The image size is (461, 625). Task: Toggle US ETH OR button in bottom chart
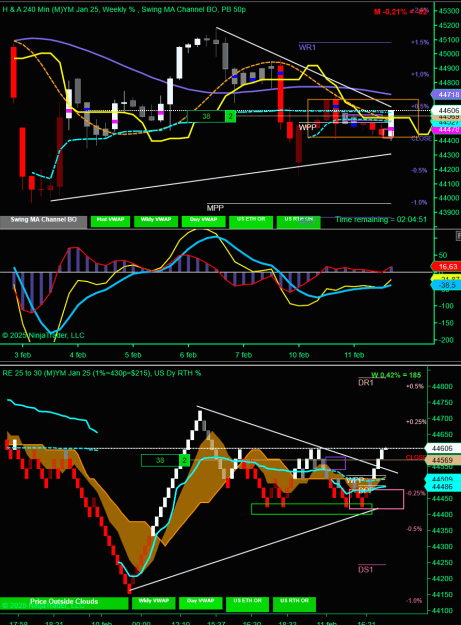247,604
